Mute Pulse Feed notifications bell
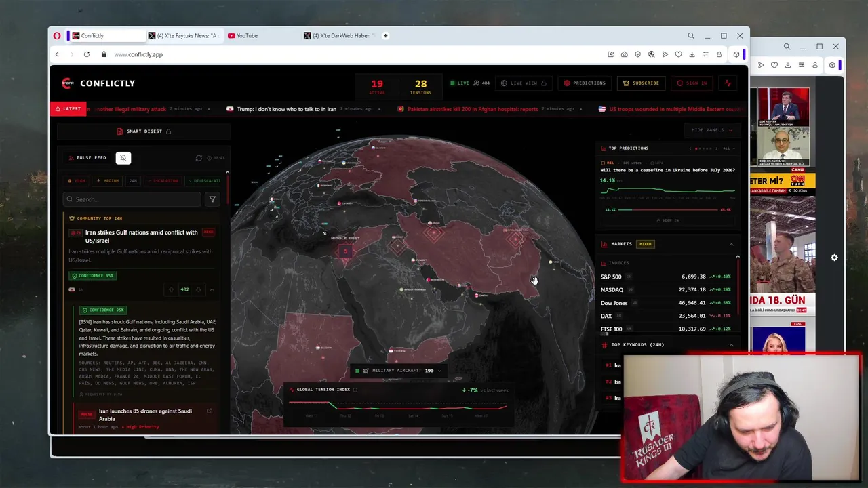This screenshot has width=868, height=488. (123, 158)
